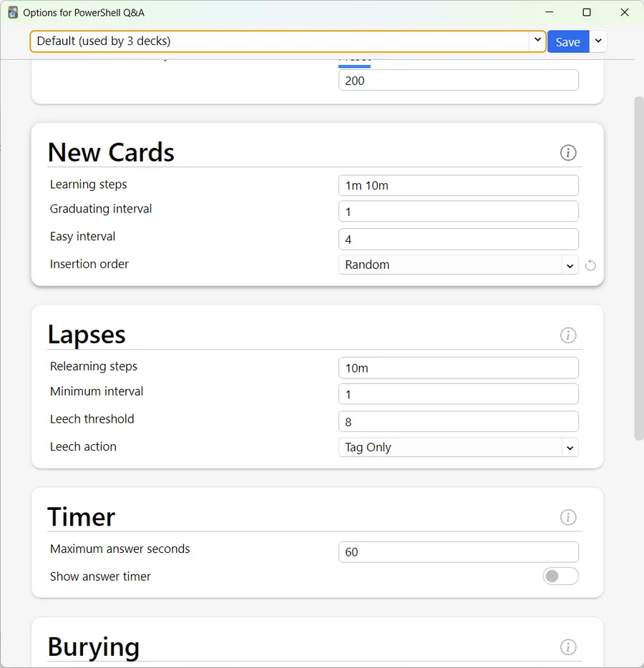Open Burying section info help icon
Viewport: 644px width, 668px height.
point(567,647)
